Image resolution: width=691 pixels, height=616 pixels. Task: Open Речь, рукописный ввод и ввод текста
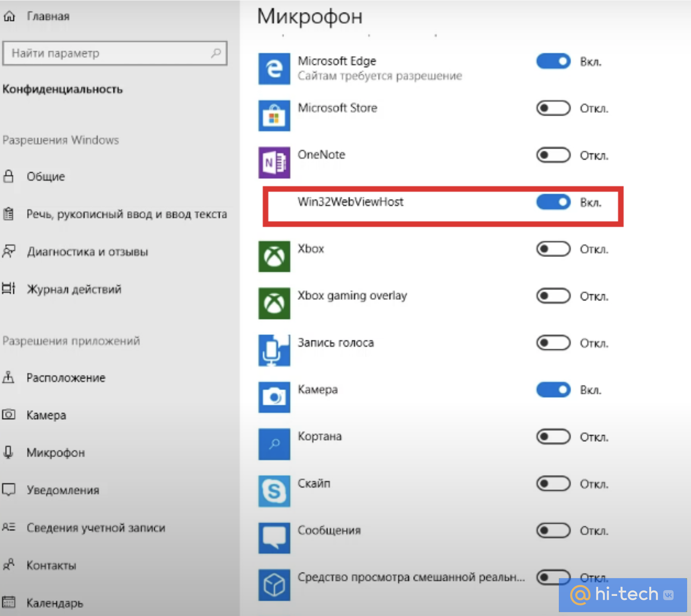point(127,214)
